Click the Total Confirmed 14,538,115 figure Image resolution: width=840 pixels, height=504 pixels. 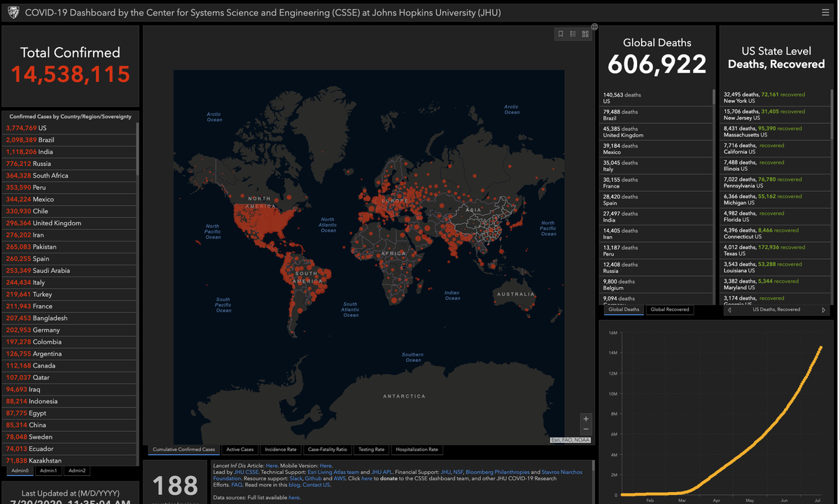tap(70, 74)
